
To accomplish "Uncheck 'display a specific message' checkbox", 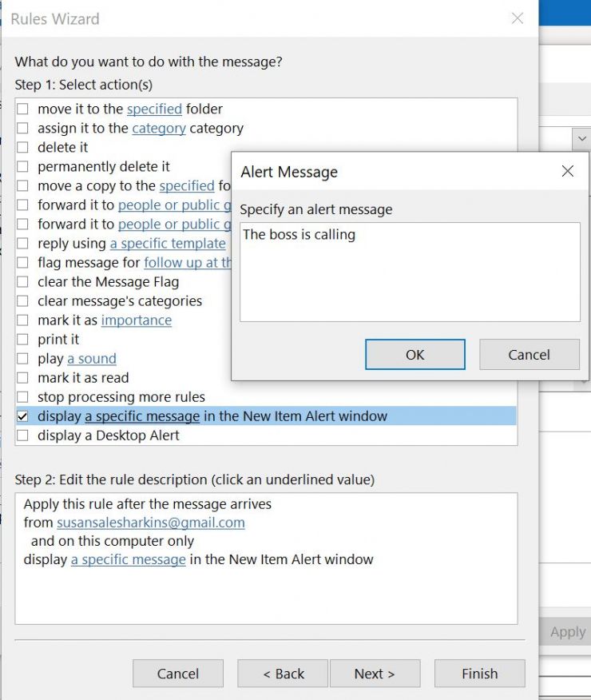I will [23, 416].
